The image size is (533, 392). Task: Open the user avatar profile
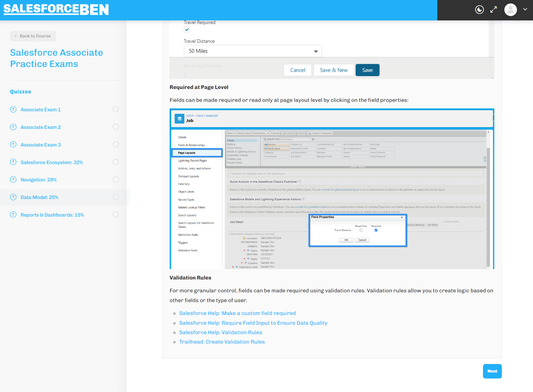pos(510,10)
